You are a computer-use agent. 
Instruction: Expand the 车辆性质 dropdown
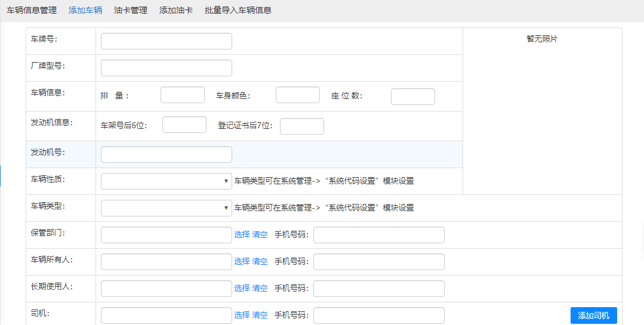point(166,181)
